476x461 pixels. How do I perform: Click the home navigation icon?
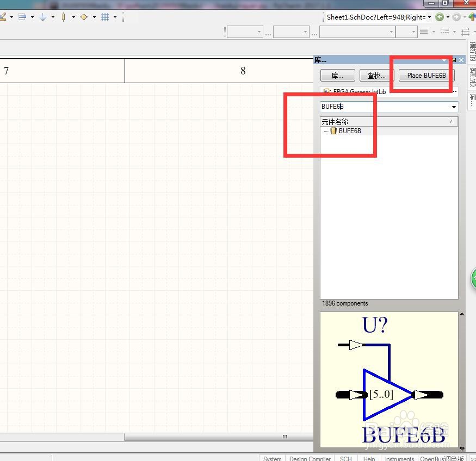[x=472, y=17]
